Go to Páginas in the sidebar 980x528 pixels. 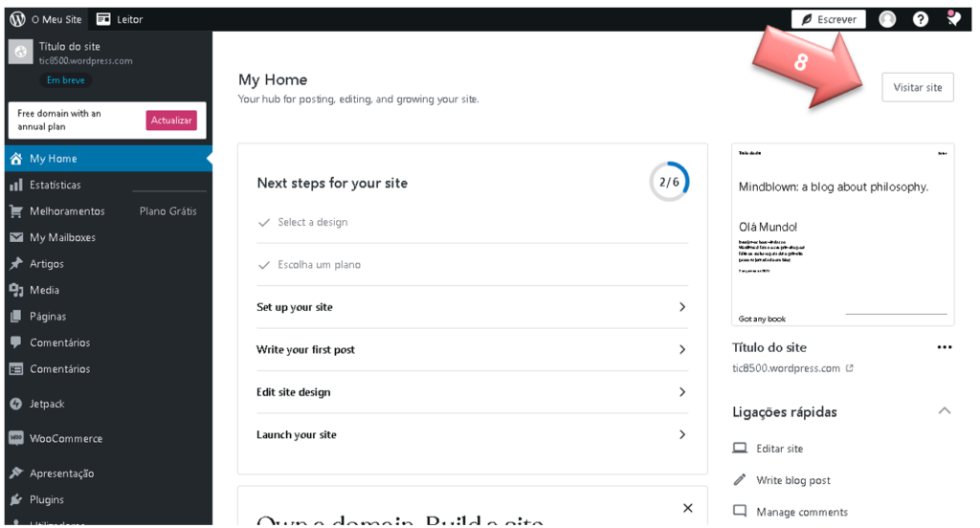pyautogui.click(x=48, y=316)
